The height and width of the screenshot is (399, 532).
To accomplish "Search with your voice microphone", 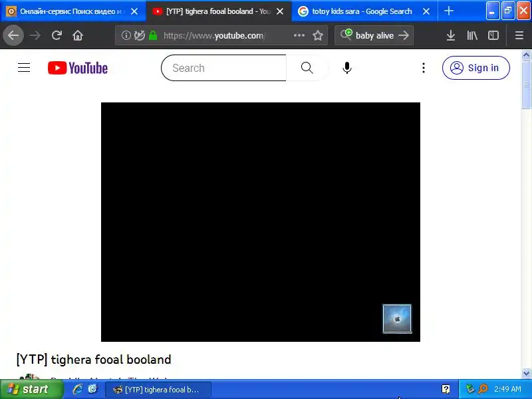I will pos(346,68).
